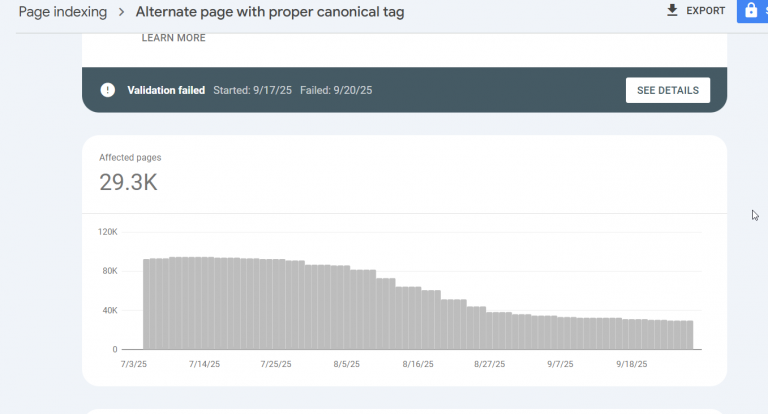Click the export download arrow icon
The height and width of the screenshot is (414, 768).
pyautogui.click(x=672, y=11)
